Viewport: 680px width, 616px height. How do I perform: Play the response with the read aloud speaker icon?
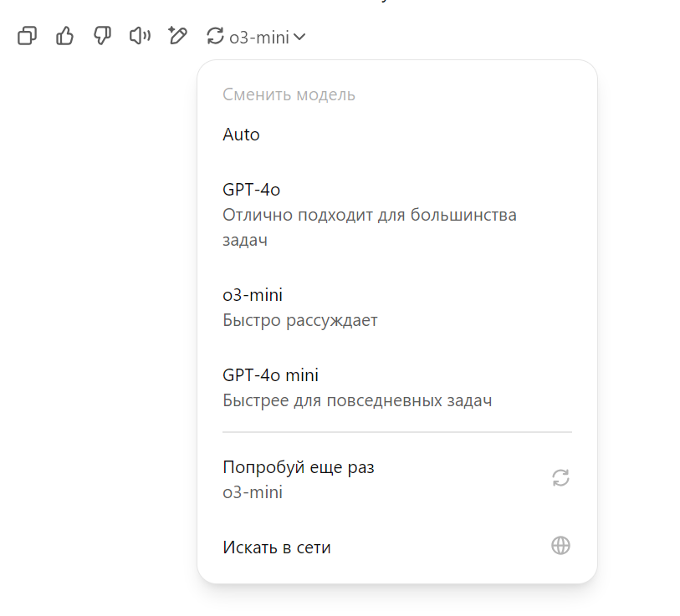[140, 36]
